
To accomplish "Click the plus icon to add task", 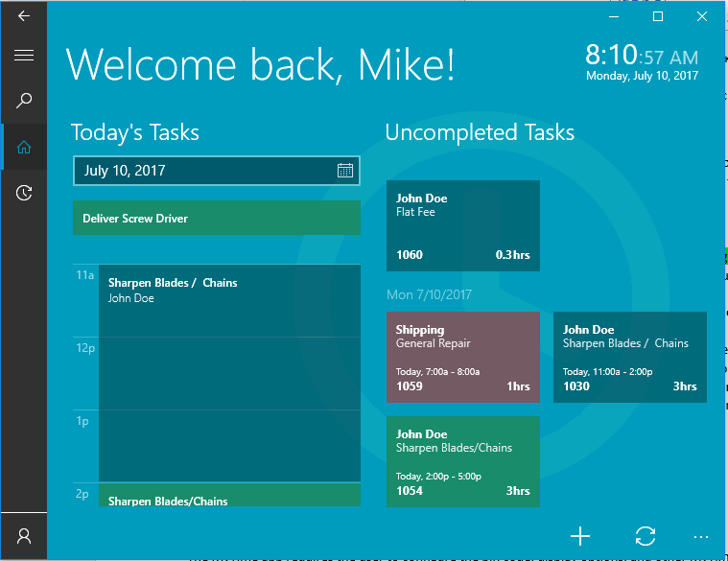I will pyautogui.click(x=580, y=536).
